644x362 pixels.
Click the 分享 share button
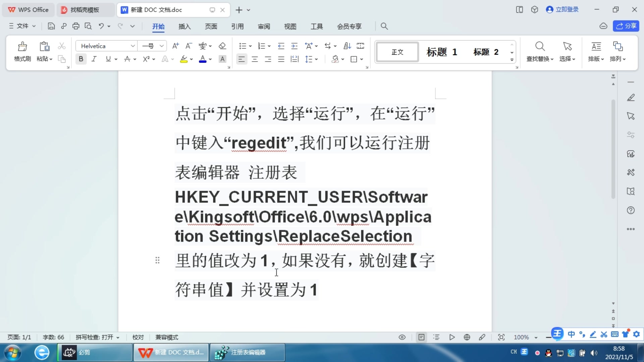(626, 26)
